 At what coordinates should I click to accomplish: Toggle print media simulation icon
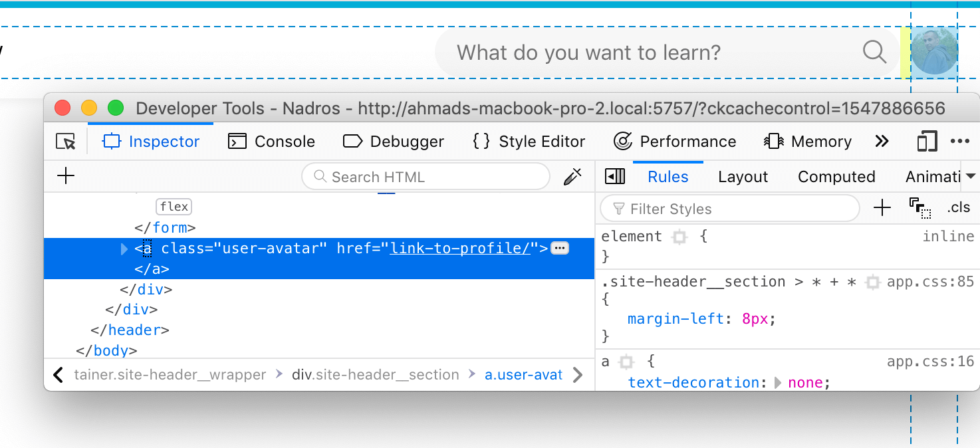click(x=920, y=208)
